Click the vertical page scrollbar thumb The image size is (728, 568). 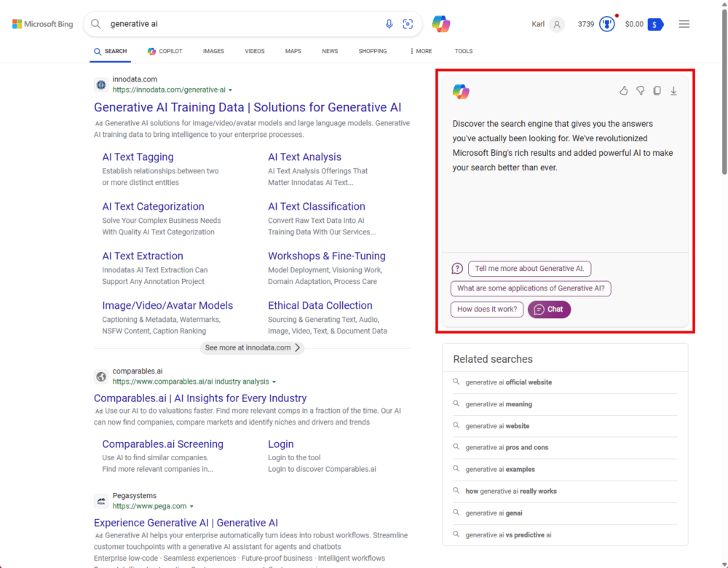click(x=724, y=92)
